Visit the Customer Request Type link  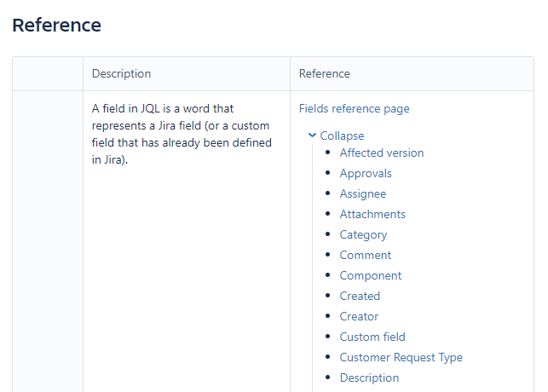pos(401,357)
